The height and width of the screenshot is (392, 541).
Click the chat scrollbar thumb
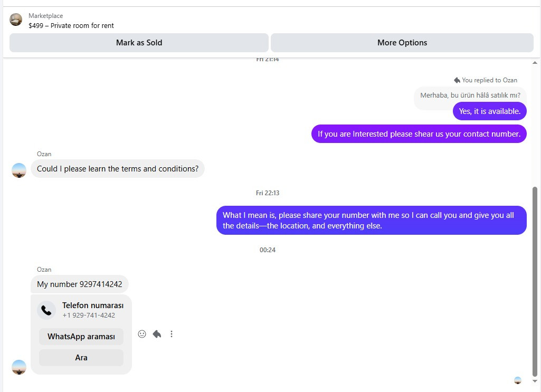click(x=535, y=281)
